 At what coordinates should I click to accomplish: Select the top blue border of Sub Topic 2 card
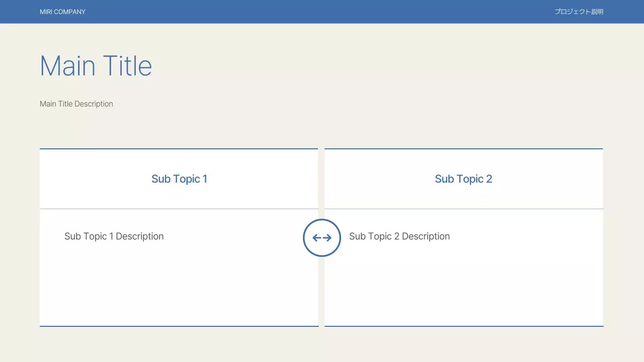tap(463, 149)
